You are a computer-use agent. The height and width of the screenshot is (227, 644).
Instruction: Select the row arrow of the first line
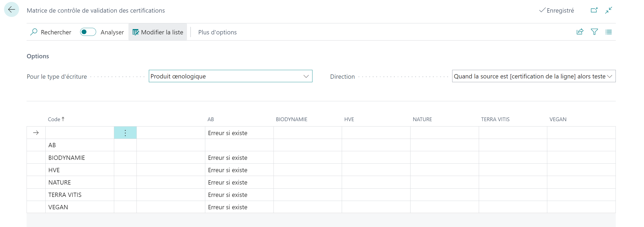coord(36,133)
